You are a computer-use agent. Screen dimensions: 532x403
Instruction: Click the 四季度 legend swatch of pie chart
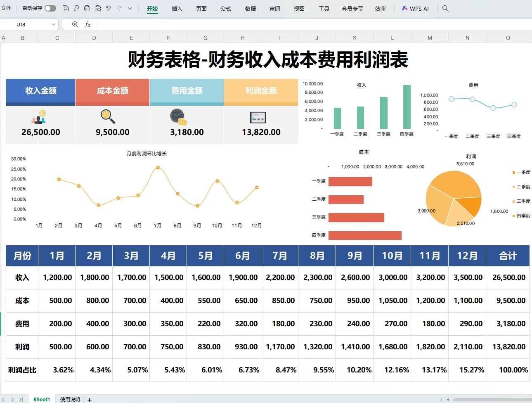(x=514, y=216)
